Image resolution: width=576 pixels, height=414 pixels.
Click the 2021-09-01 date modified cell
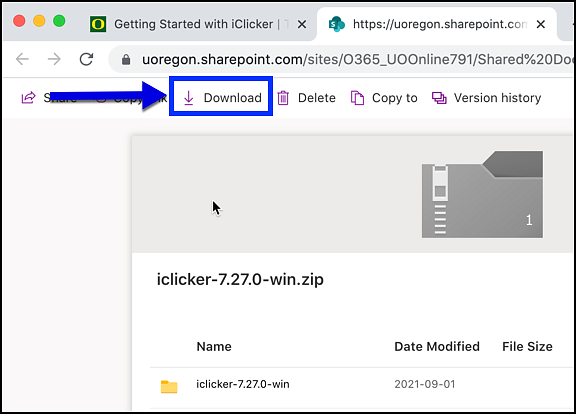tap(425, 384)
